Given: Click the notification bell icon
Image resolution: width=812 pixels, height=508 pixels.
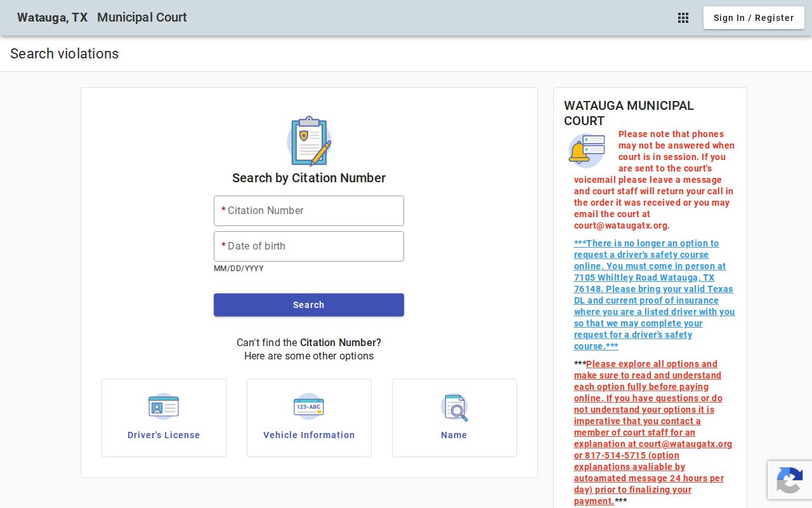Looking at the screenshot, I should 586,150.
